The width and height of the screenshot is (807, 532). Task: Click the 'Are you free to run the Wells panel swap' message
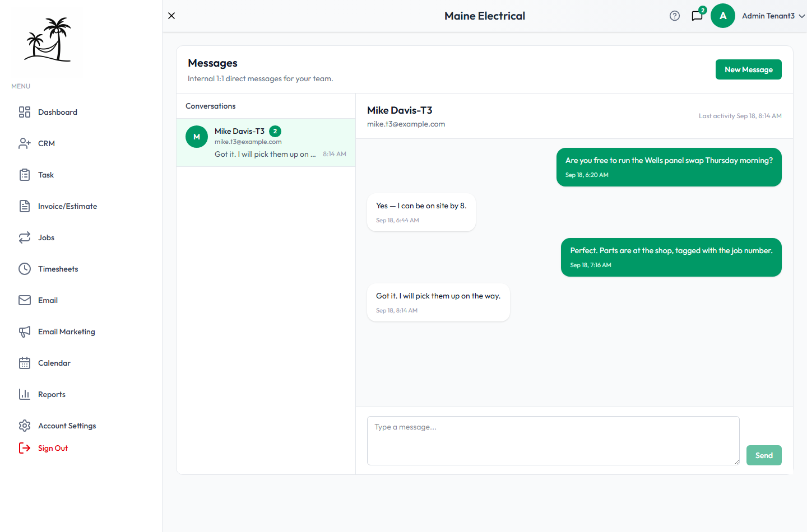tap(669, 167)
